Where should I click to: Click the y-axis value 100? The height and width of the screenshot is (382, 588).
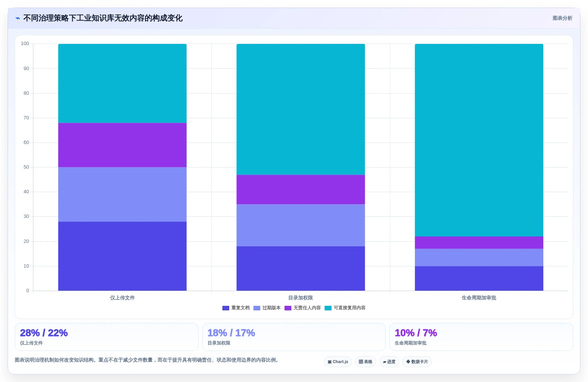click(x=25, y=44)
